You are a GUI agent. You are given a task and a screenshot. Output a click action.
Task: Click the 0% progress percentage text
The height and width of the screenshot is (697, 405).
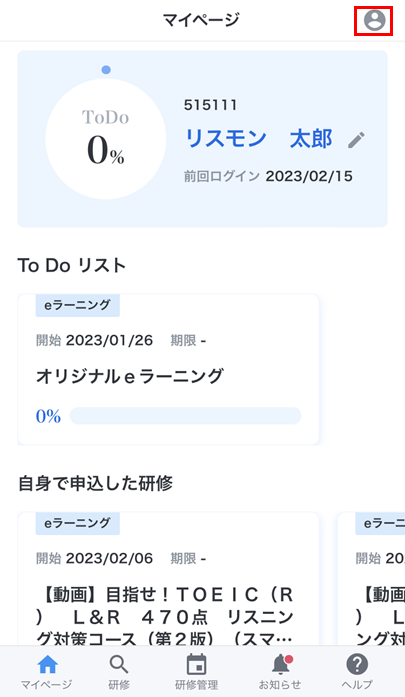[48, 416]
